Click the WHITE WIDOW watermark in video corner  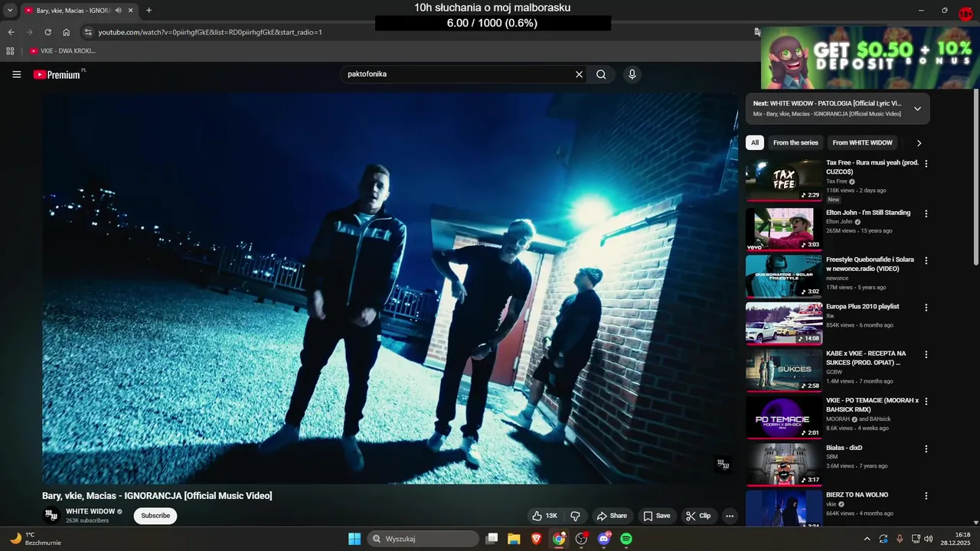(723, 464)
